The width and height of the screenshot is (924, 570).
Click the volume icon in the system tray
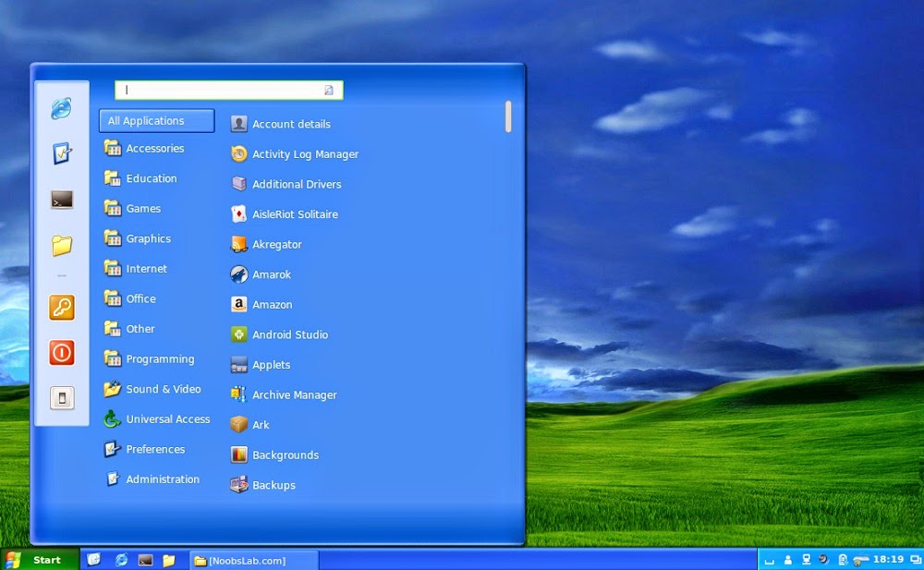[x=822, y=560]
